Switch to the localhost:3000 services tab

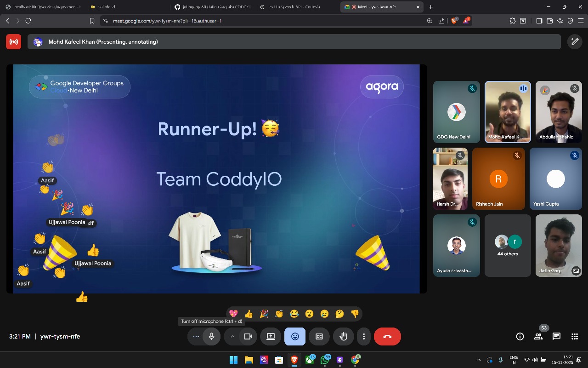44,7
